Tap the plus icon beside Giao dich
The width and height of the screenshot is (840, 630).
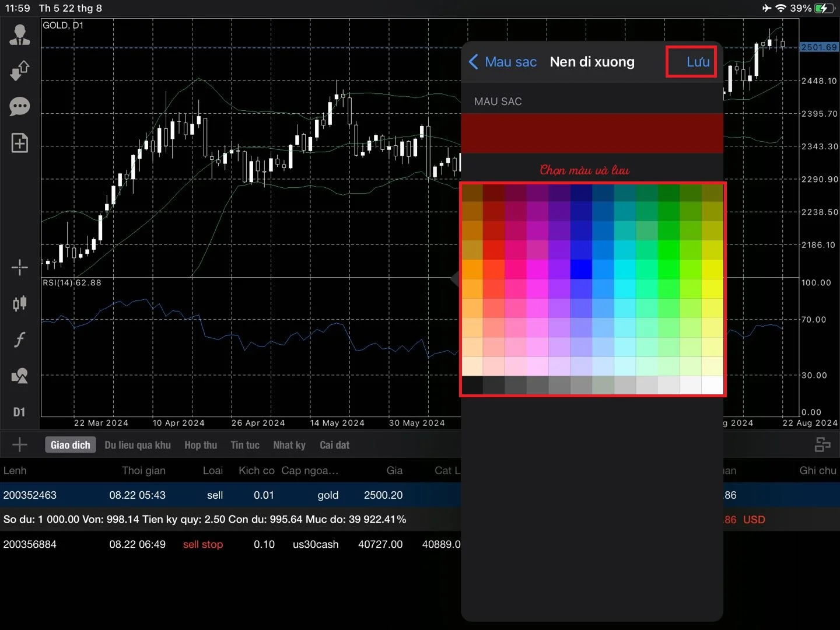(x=20, y=444)
